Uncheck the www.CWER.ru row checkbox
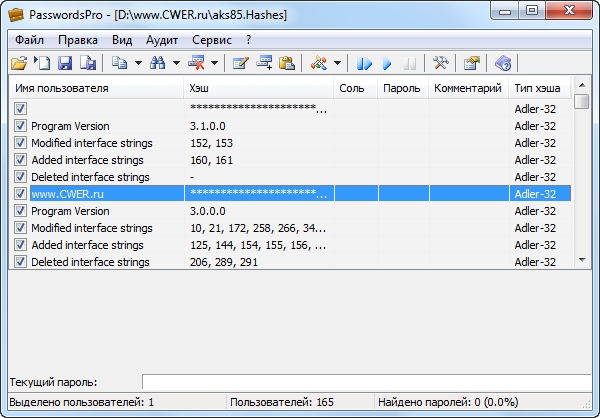Viewport: 600px width, 418px height. 21,194
